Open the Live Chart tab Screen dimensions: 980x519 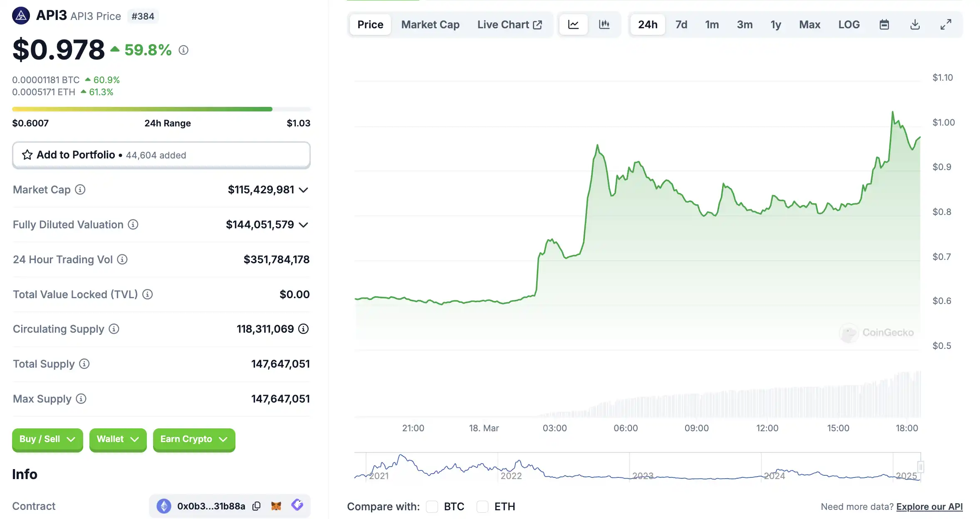[510, 25]
